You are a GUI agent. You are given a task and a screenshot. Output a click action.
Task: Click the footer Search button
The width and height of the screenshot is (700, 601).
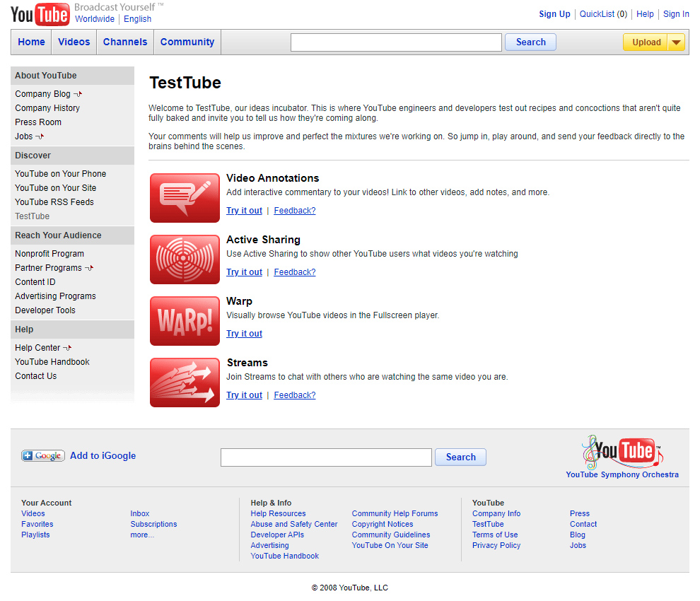click(461, 457)
